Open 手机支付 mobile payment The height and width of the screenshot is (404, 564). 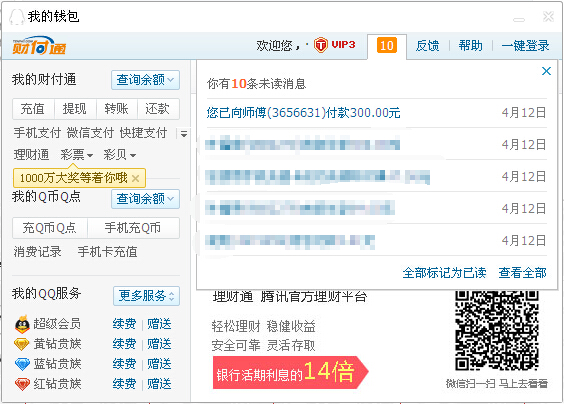tap(37, 133)
